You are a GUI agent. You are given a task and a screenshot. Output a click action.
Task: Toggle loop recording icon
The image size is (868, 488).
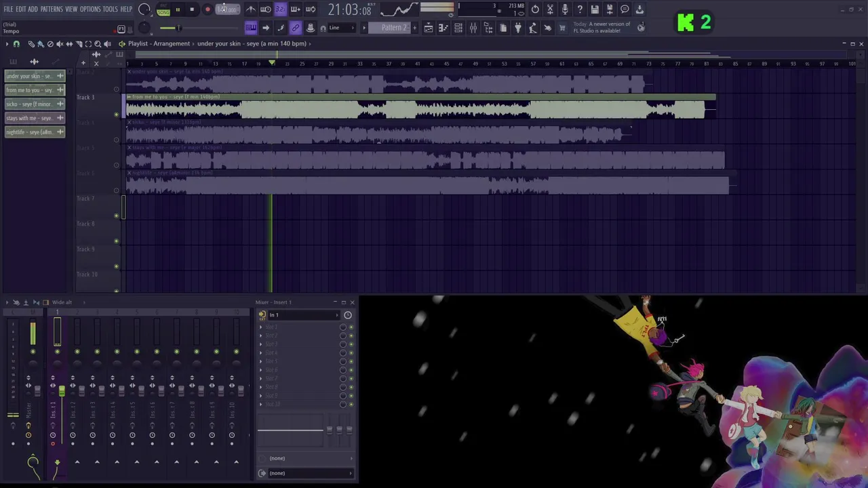(310, 9)
